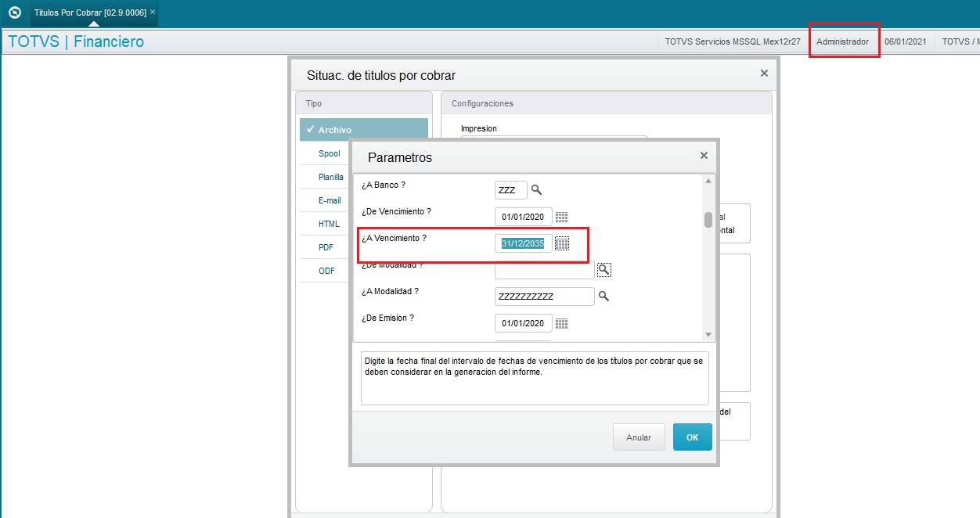Screen dimensions: 980x518
Task: Click the De Emision date field
Action: (524, 323)
